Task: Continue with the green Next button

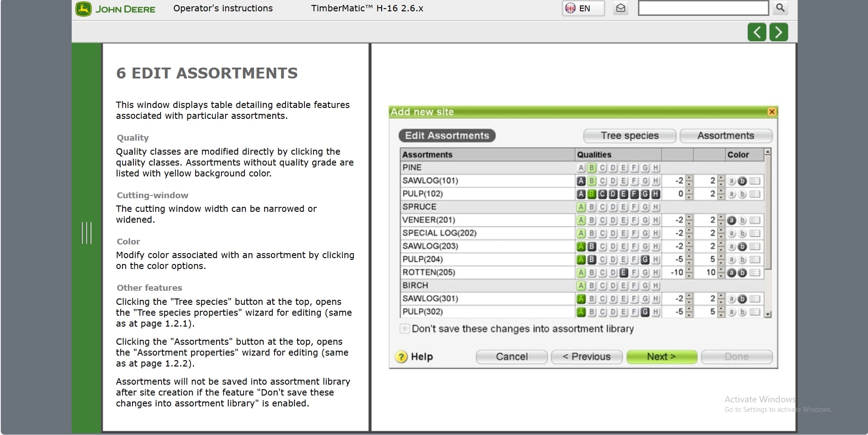Action: [662, 357]
